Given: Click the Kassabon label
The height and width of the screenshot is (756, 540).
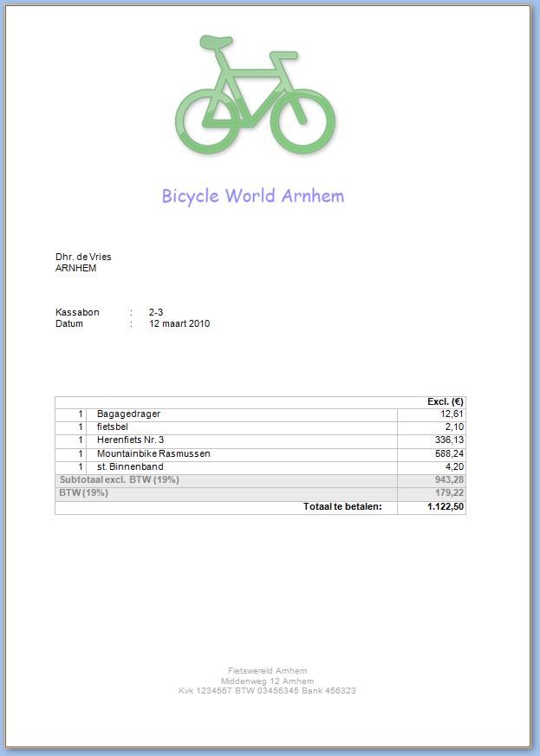Looking at the screenshot, I should coord(77,312).
